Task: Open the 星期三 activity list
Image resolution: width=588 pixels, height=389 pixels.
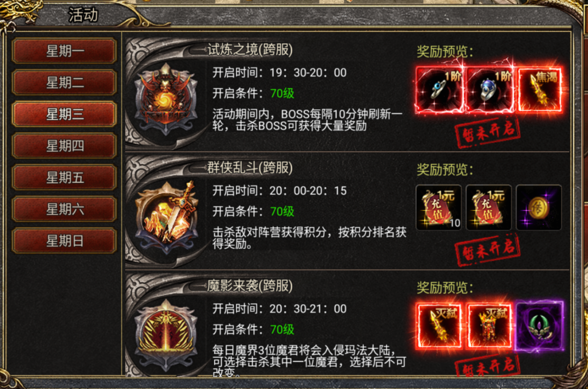Action: tap(64, 114)
